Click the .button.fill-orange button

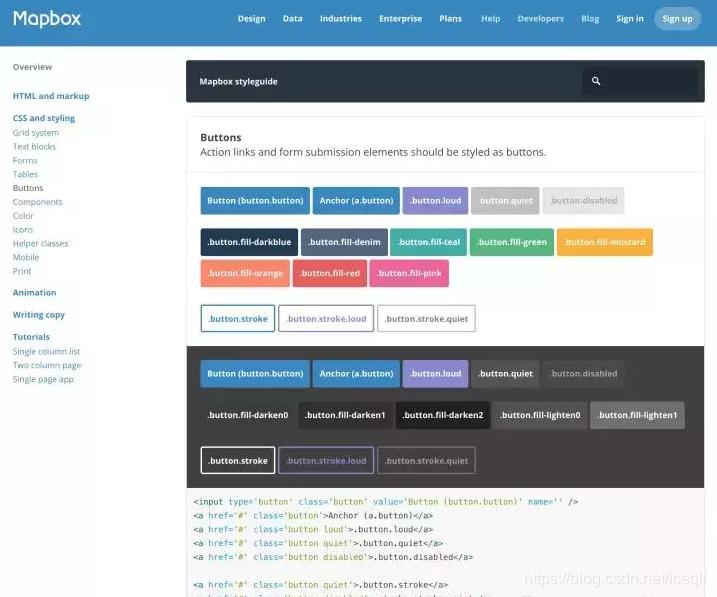pos(245,273)
